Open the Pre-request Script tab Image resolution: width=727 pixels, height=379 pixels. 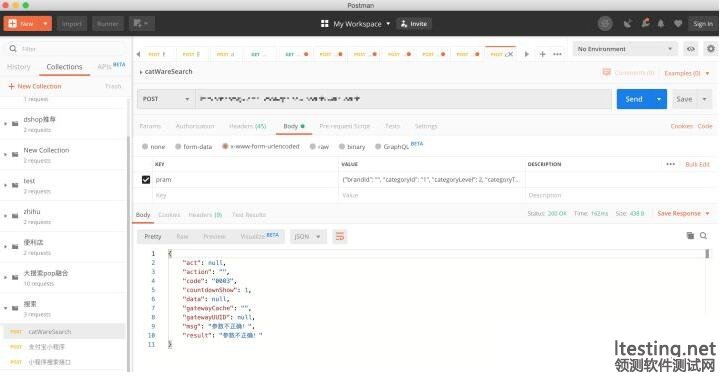click(x=344, y=126)
